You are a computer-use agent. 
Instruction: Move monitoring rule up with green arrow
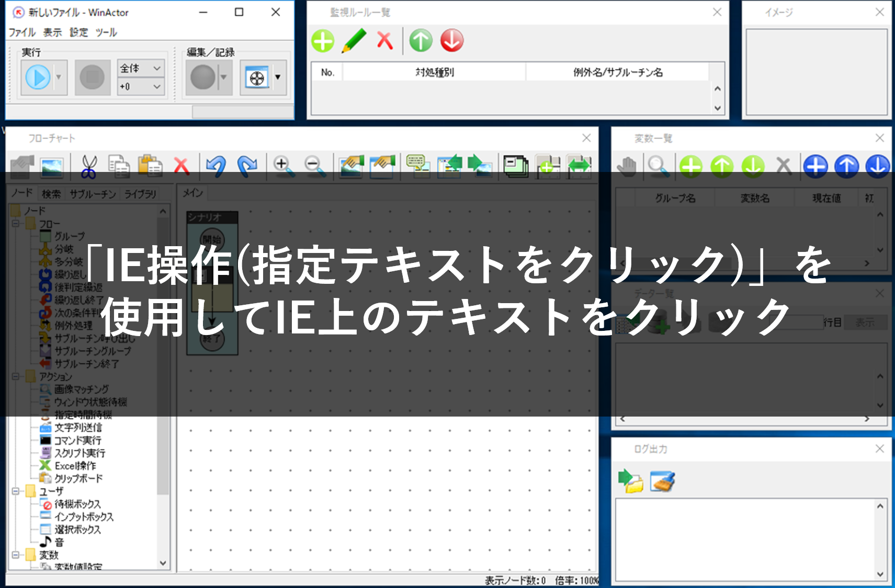pyautogui.click(x=421, y=41)
